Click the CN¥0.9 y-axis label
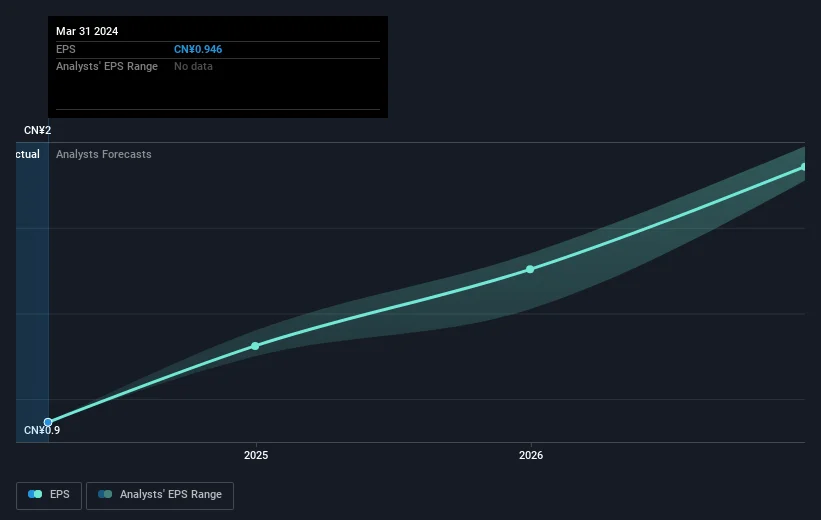 pos(43,431)
